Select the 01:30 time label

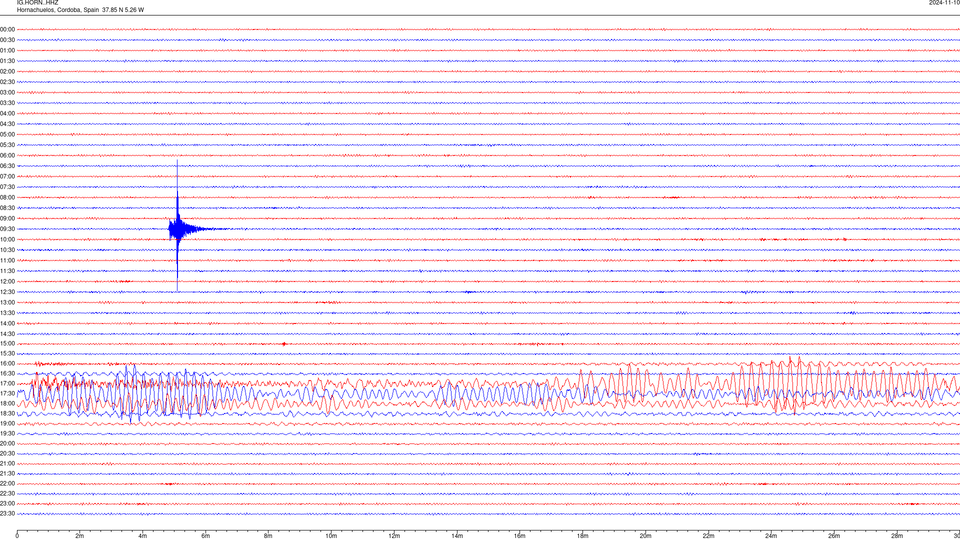[x=7, y=61]
